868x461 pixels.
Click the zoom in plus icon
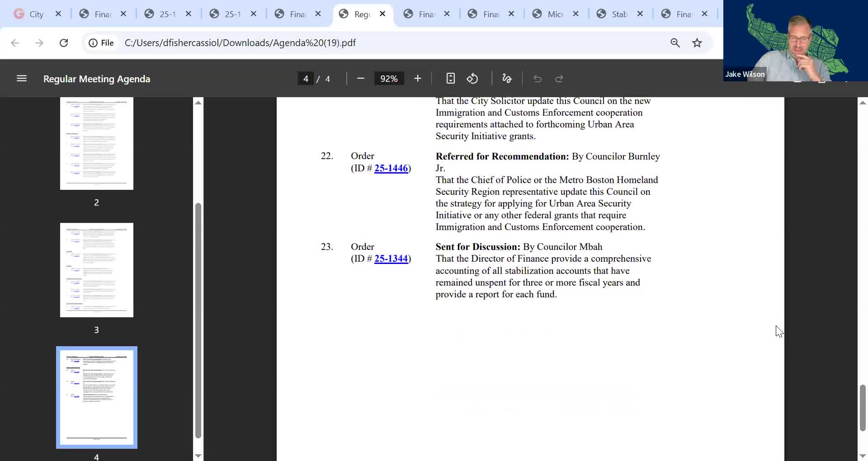(x=417, y=79)
